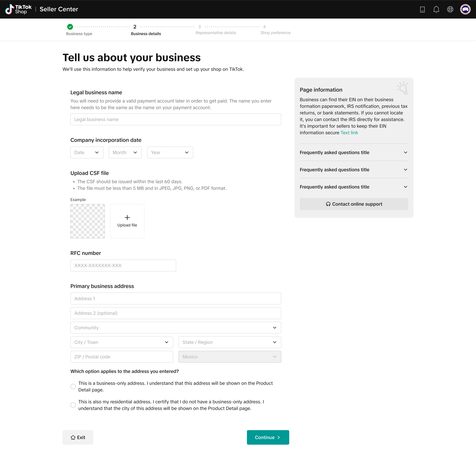Select the residential address radio option

click(73, 405)
